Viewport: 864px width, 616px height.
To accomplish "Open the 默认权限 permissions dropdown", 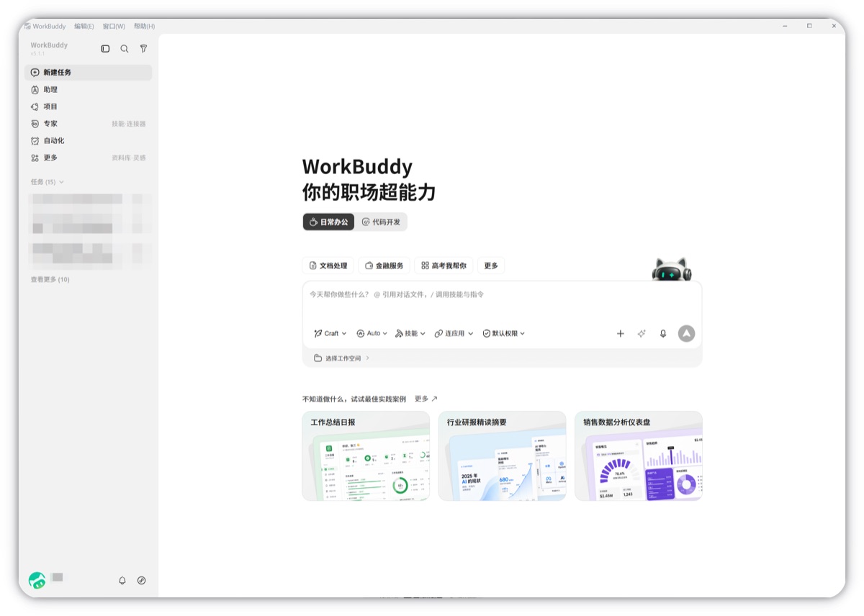I will click(x=503, y=334).
